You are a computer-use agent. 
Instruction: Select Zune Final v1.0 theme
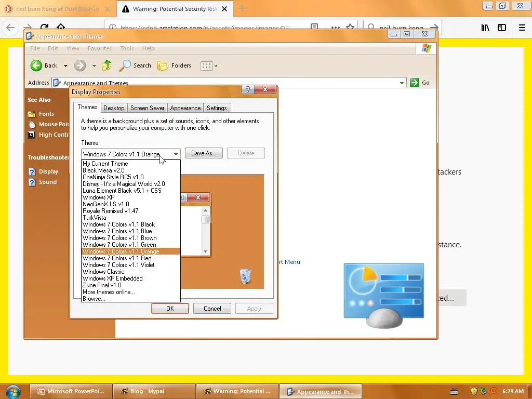[131, 285]
